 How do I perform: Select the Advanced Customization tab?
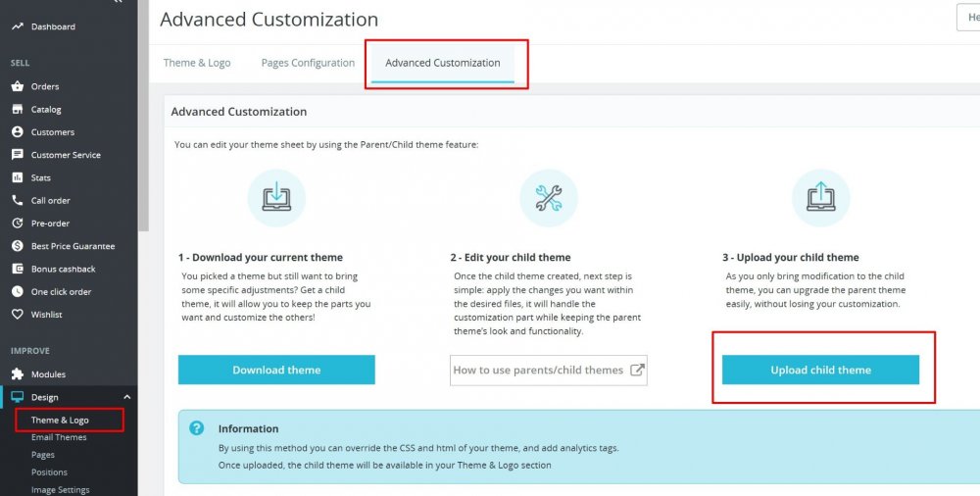click(443, 63)
